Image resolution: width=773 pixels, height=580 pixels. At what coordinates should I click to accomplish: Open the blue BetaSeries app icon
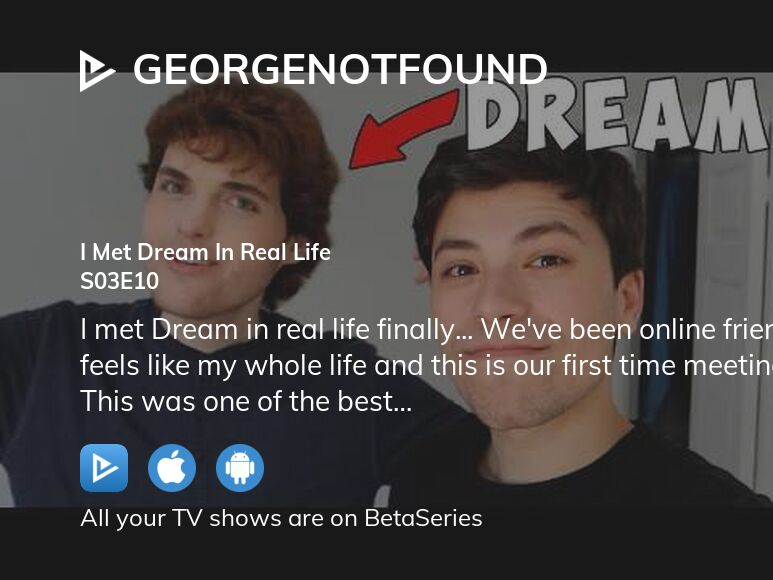104,468
